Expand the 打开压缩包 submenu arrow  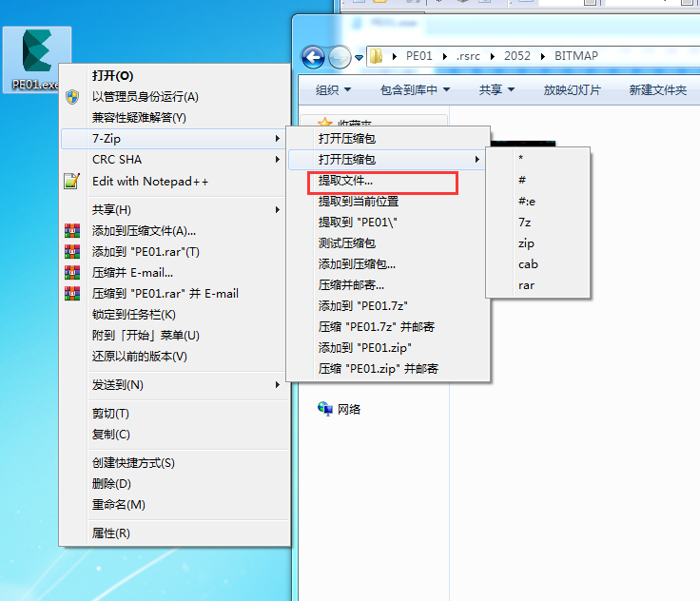tap(476, 160)
